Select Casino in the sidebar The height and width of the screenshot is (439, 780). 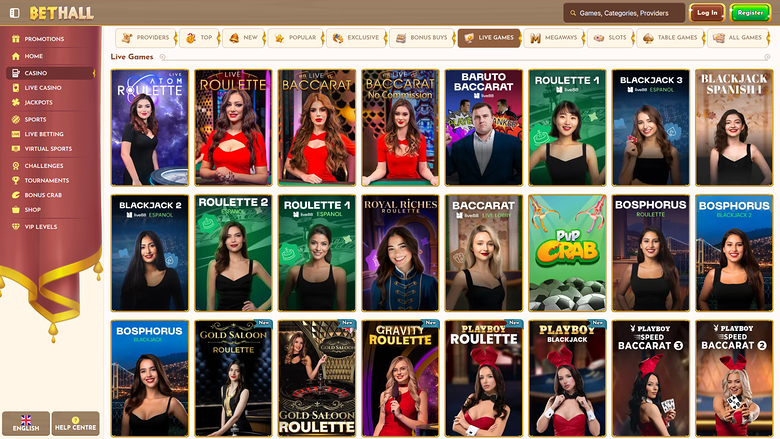pyautogui.click(x=51, y=73)
